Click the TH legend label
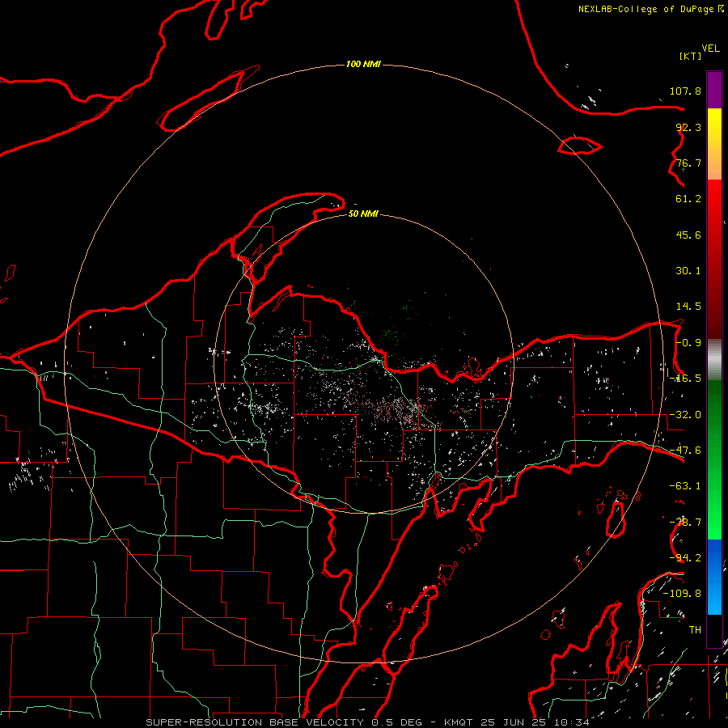This screenshot has width=728, height=728. click(x=695, y=630)
